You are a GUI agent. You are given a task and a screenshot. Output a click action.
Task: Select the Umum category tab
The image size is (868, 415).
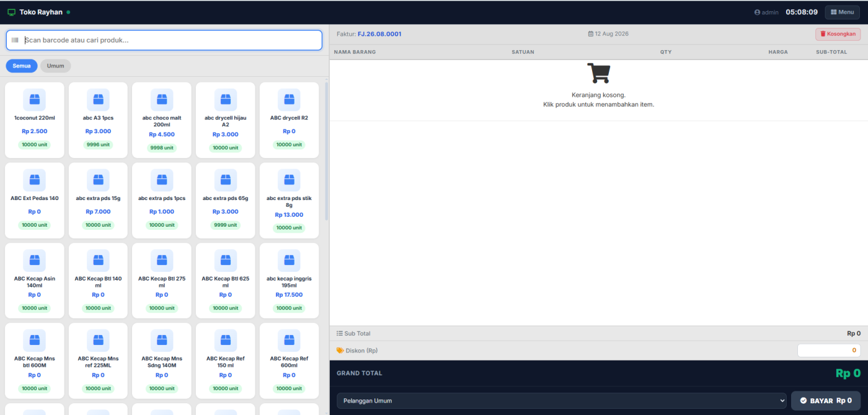56,66
